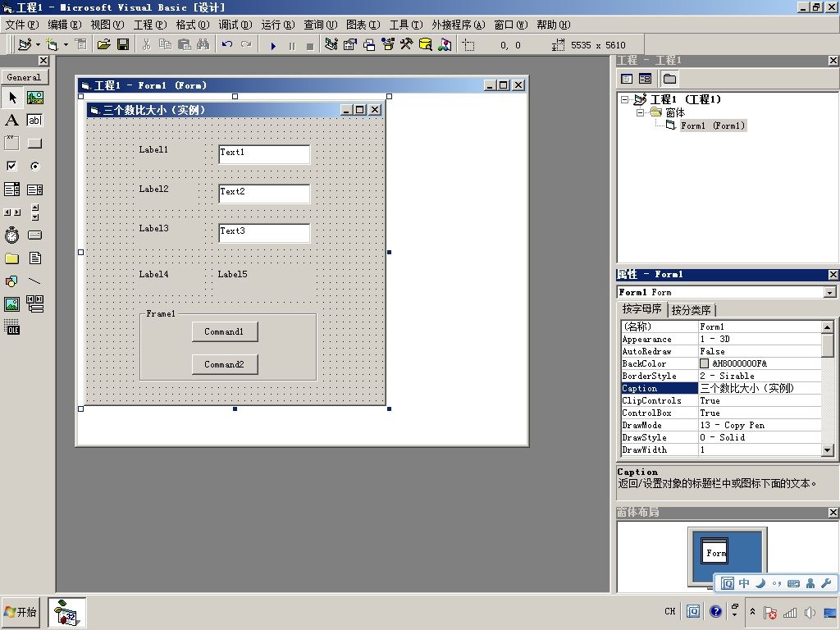
Task: Click the Start (run) toolbar button
Action: pos(273,46)
